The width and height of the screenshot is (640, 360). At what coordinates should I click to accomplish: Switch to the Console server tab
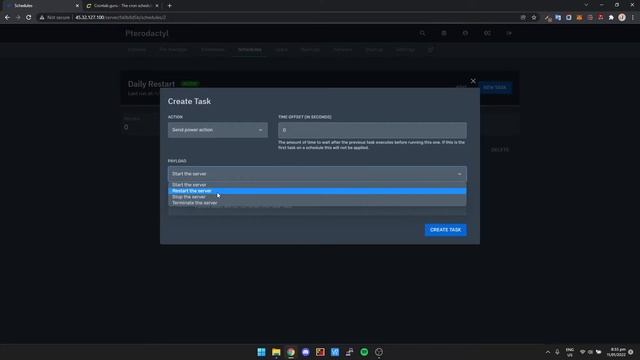coord(137,50)
